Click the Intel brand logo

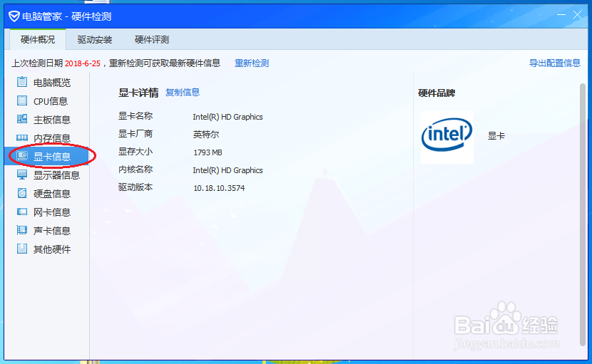[447, 137]
